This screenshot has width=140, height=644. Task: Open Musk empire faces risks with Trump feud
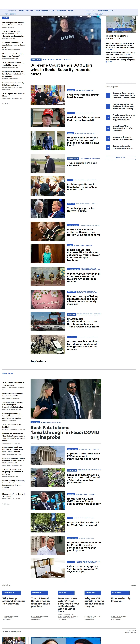14,495
